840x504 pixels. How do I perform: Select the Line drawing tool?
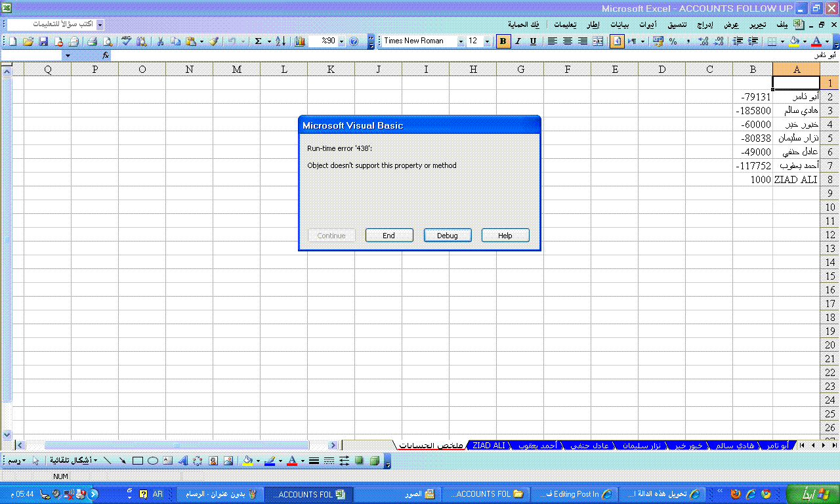[108, 461]
